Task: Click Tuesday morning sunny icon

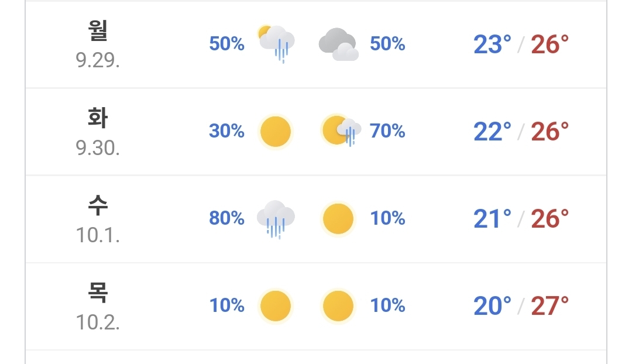Action: pyautogui.click(x=276, y=132)
